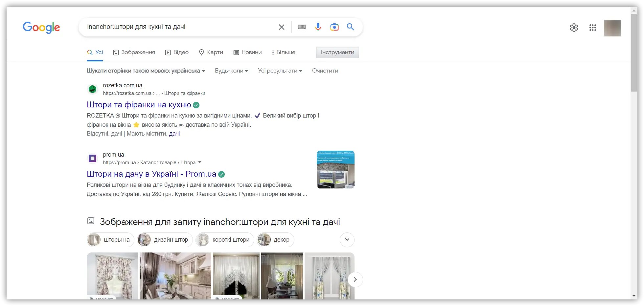The image size is (644, 306).
Task: Expand the prom.ua URL dropdown arrow
Action: (x=200, y=162)
